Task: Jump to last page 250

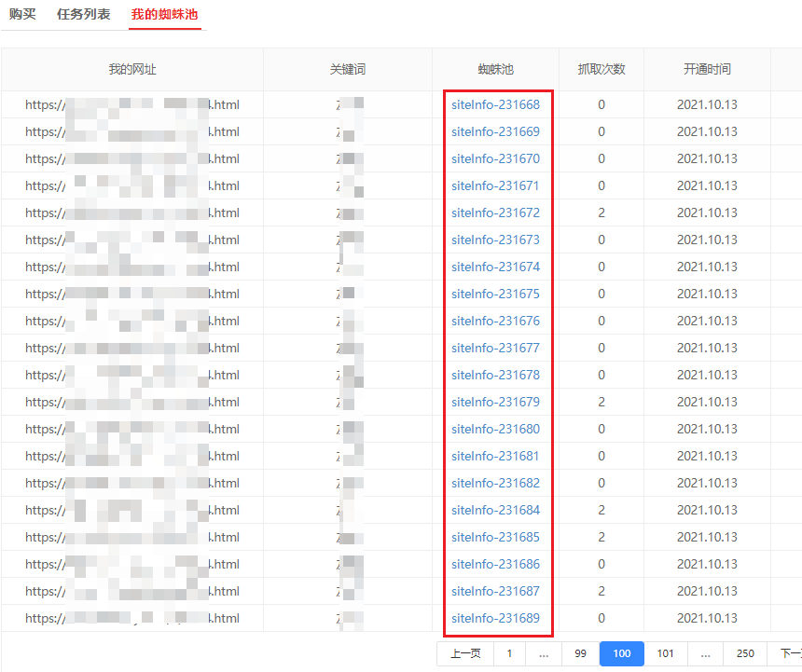Action: click(745, 653)
